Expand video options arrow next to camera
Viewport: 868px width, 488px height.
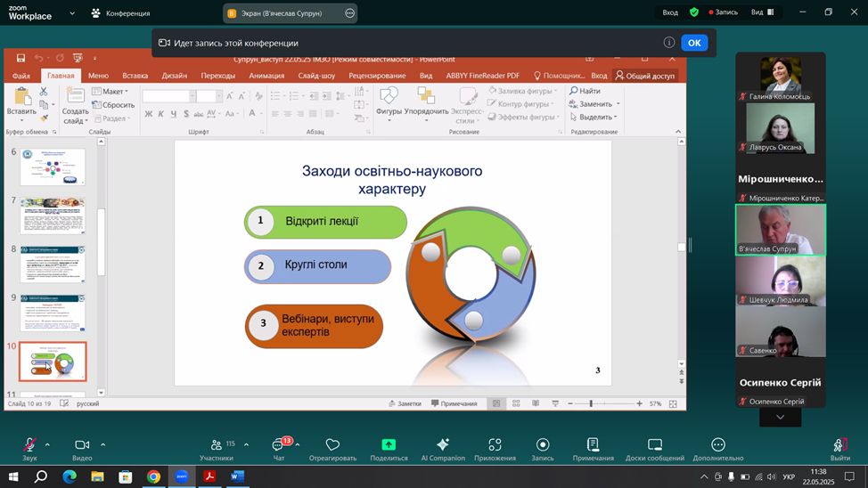[x=102, y=444]
